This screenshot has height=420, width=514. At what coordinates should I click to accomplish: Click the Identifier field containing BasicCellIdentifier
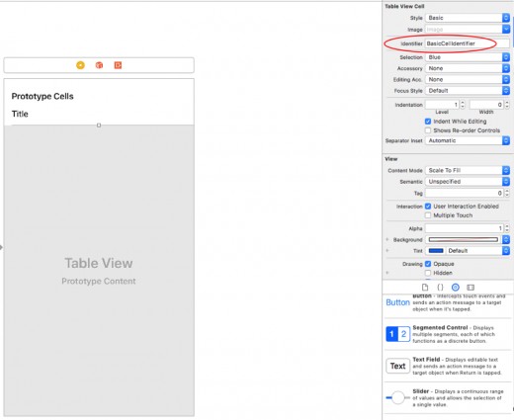click(x=467, y=43)
